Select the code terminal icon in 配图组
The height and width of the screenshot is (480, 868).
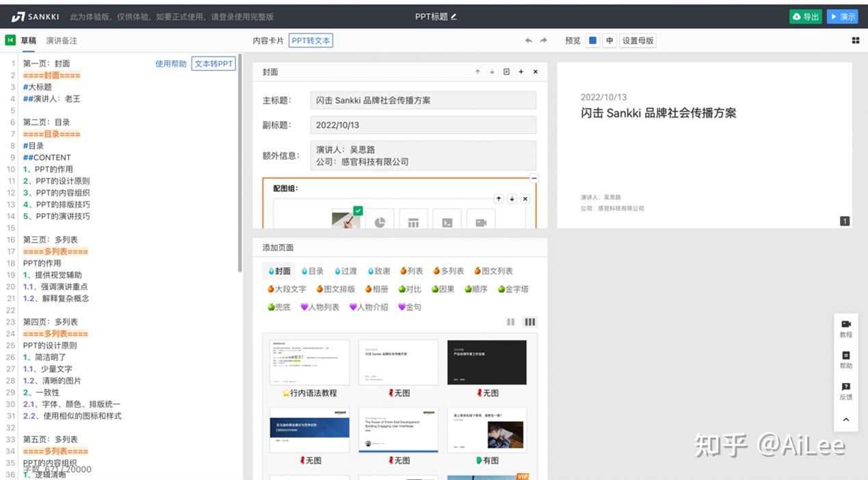[x=447, y=220]
